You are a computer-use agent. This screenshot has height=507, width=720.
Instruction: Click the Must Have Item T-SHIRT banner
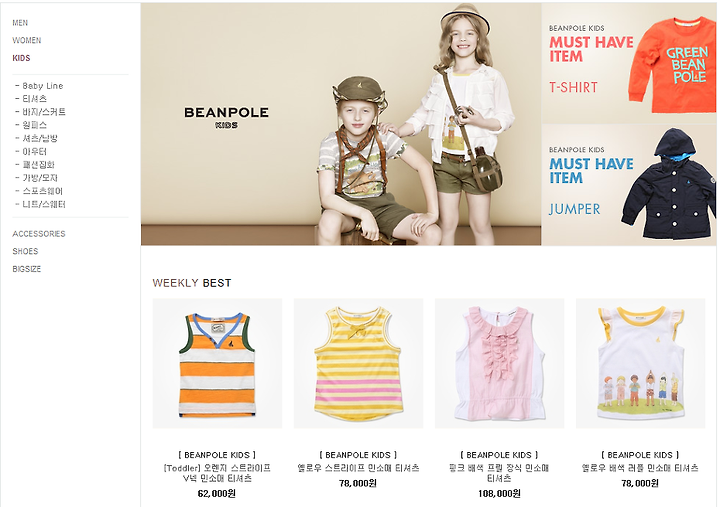click(x=629, y=63)
